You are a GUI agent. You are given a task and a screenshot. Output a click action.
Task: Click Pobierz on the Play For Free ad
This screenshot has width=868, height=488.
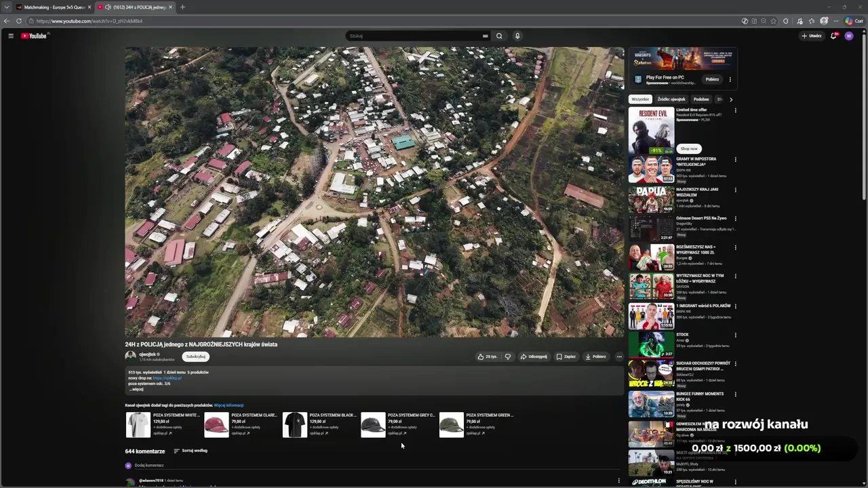(712, 79)
